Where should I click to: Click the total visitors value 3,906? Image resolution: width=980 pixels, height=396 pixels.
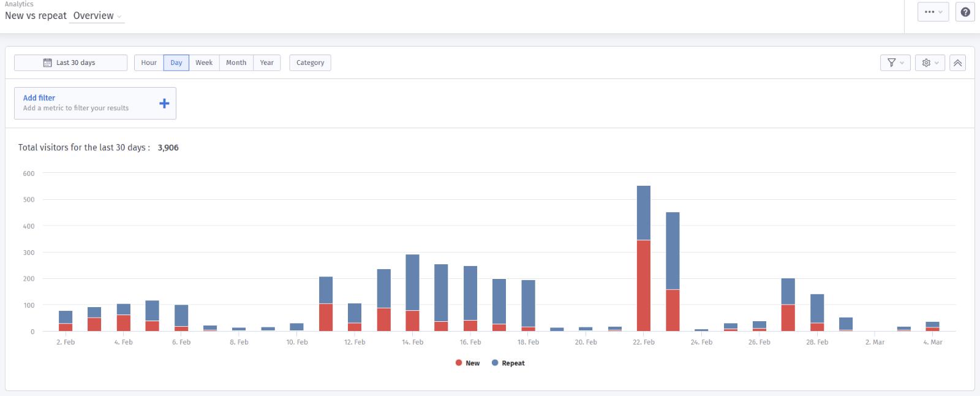(x=168, y=148)
